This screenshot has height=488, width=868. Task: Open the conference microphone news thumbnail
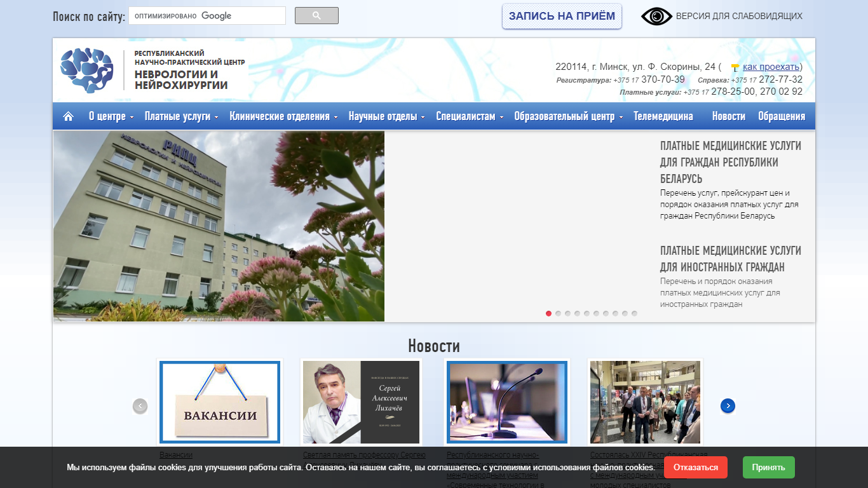(507, 402)
